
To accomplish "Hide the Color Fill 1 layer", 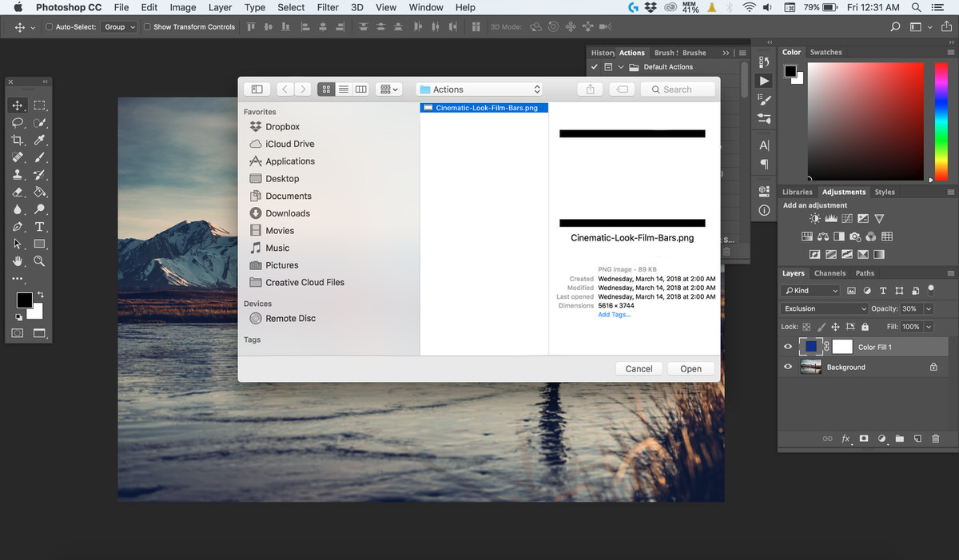I will point(788,346).
